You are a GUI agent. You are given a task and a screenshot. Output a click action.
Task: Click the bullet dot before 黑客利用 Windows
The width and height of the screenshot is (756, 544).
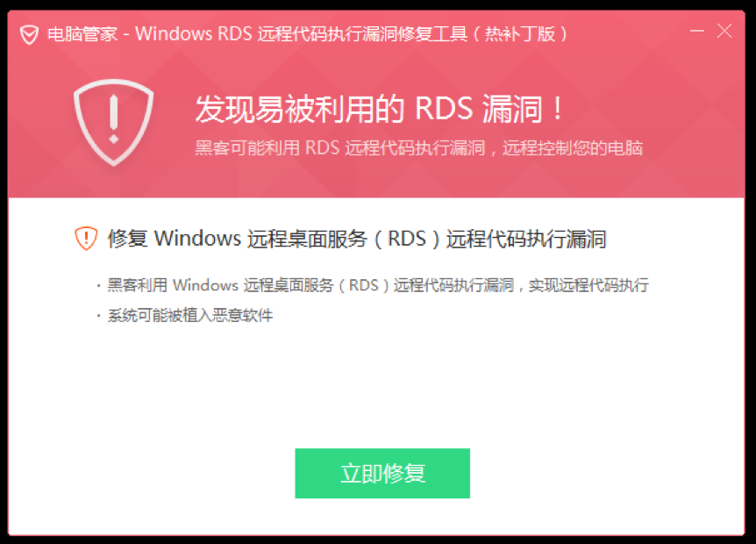(98, 286)
